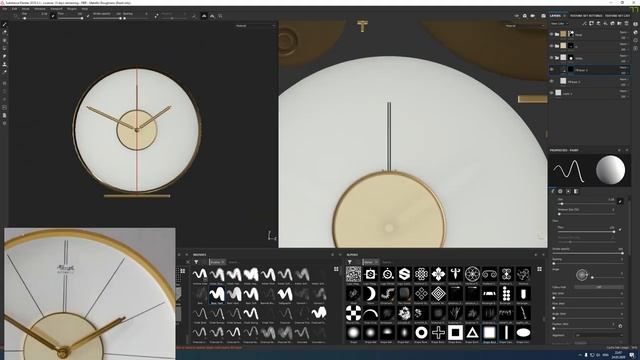This screenshot has height=360, width=640.
Task: Open blend mode dropdown for Layer 1
Action: coord(624,91)
